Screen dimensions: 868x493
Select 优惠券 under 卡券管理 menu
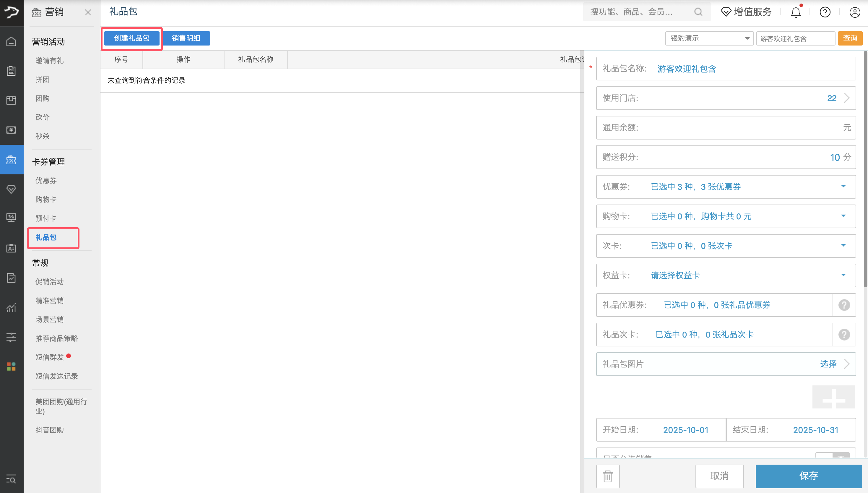click(x=46, y=181)
